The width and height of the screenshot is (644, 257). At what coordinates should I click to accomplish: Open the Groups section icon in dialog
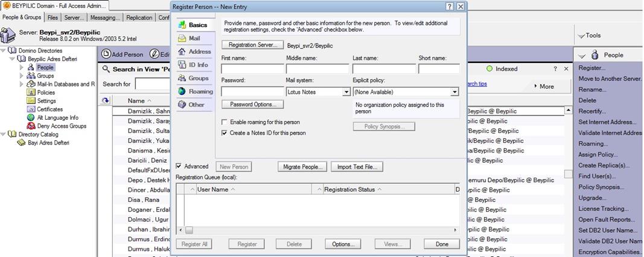tap(182, 78)
